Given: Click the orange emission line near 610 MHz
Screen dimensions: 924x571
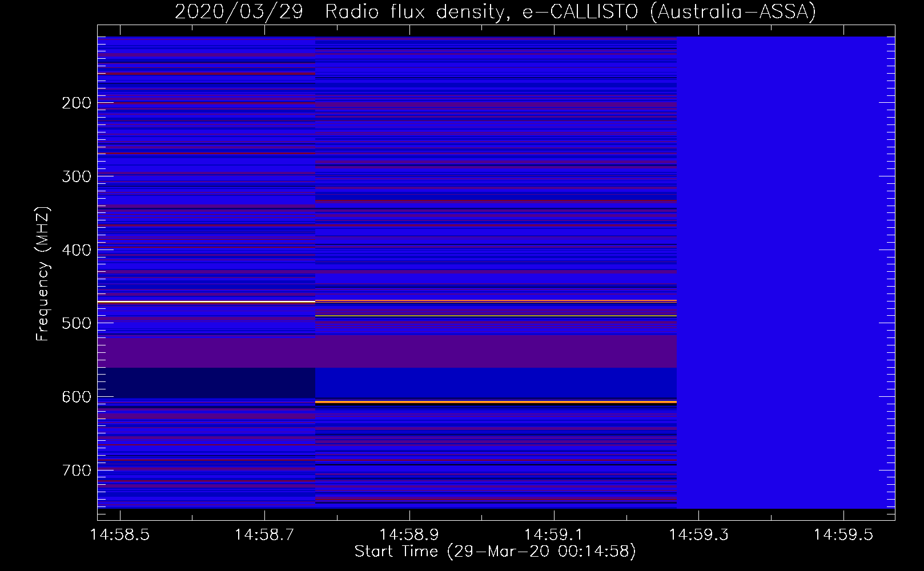Looking at the screenshot, I should click(x=496, y=403).
